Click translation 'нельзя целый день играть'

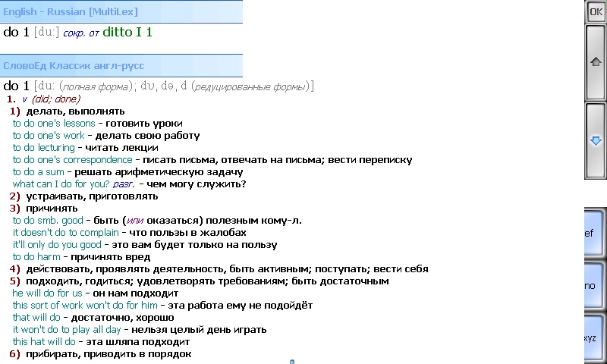199,330
